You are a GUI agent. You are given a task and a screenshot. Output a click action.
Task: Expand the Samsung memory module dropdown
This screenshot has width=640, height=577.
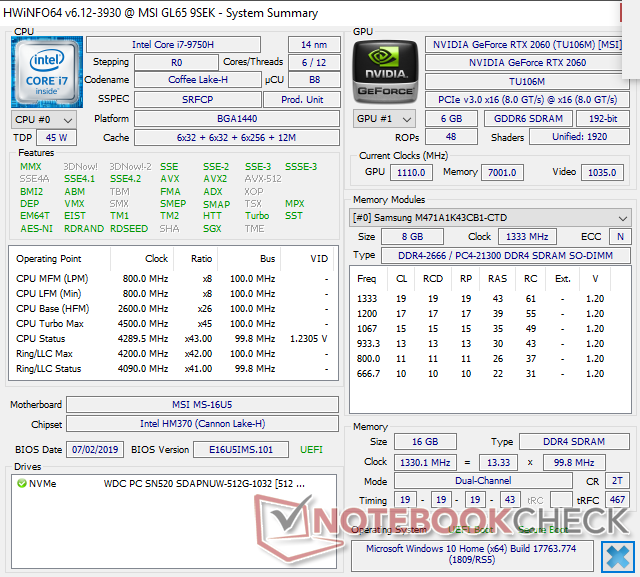coord(490,218)
